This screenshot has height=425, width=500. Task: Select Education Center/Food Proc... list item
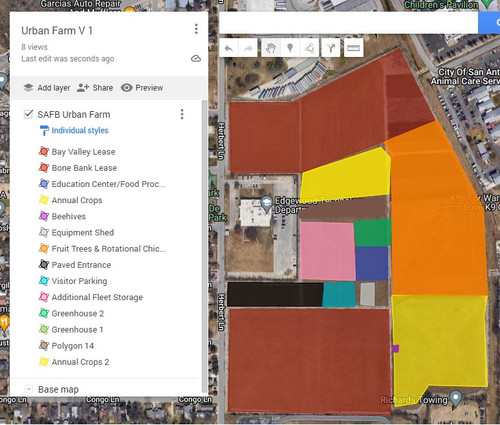point(108,184)
